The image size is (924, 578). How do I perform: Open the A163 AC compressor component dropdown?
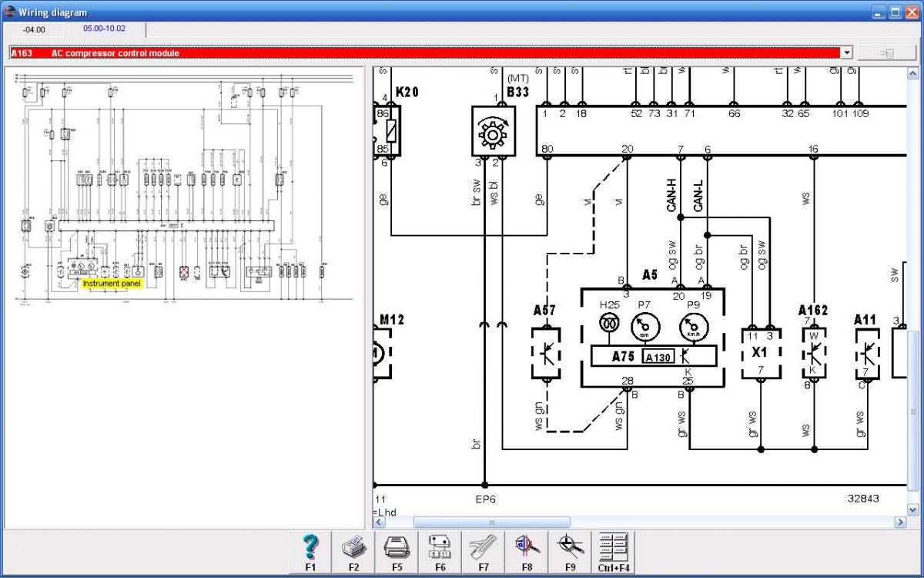(x=431, y=52)
